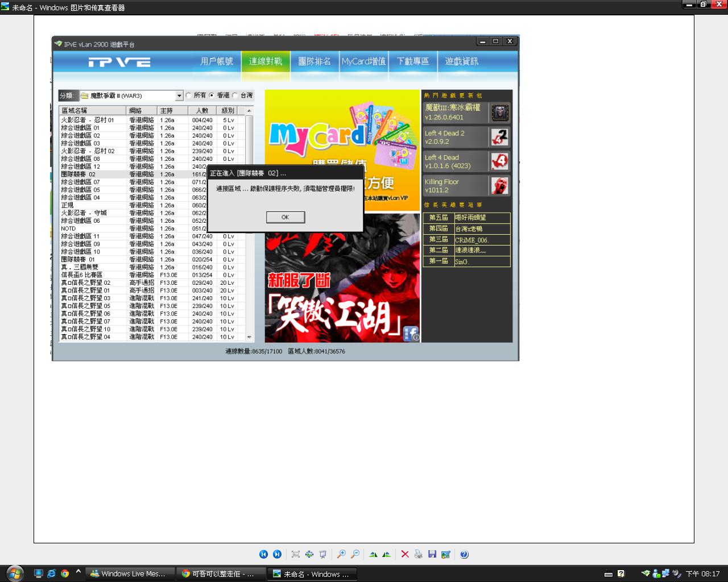This screenshot has height=582, width=728.
Task: Click the network connection tray icon
Action: click(x=665, y=573)
